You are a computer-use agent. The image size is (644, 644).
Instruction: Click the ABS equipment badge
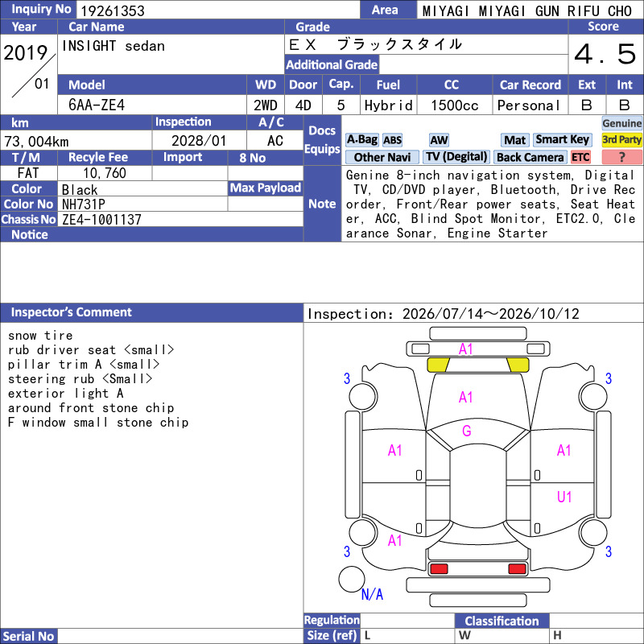(x=392, y=140)
